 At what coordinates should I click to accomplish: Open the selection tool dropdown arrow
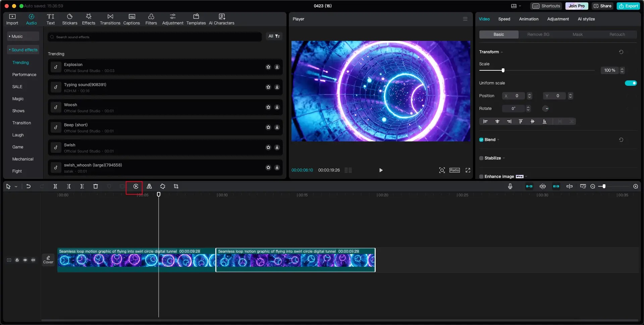(16, 187)
